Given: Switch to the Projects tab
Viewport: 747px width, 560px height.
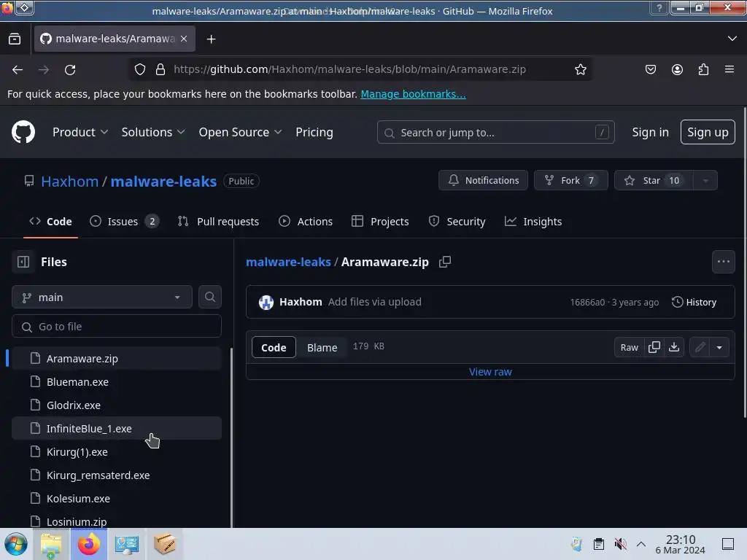Looking at the screenshot, I should [380, 222].
